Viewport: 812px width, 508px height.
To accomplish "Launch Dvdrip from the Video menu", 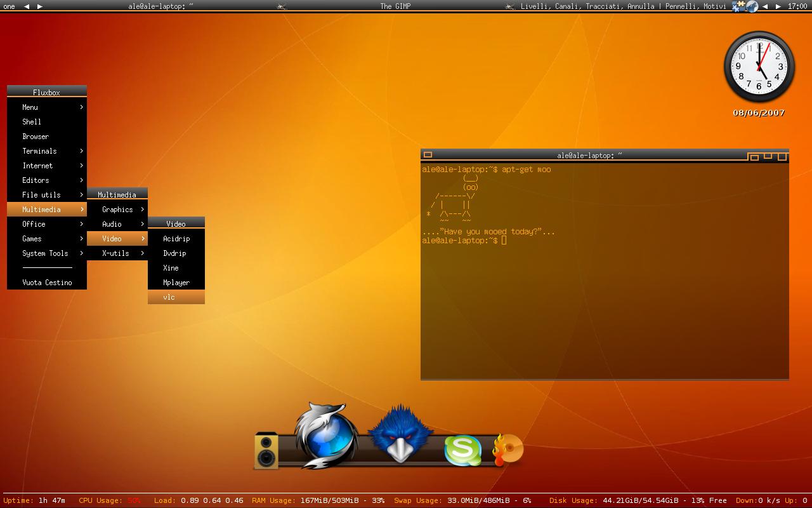I will coord(176,253).
